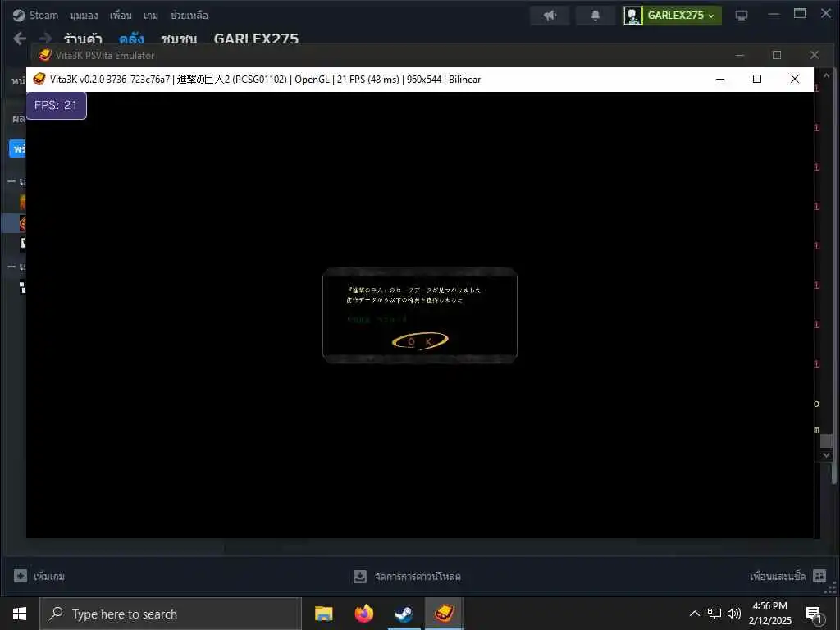Click the Vita3K icon in emulator title bar

tap(39, 80)
